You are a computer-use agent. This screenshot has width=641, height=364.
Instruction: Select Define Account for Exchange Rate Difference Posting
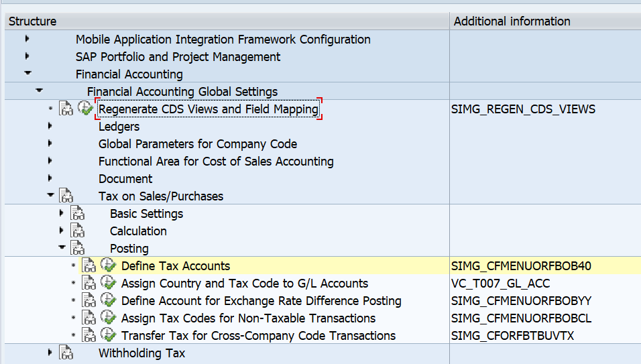click(261, 301)
